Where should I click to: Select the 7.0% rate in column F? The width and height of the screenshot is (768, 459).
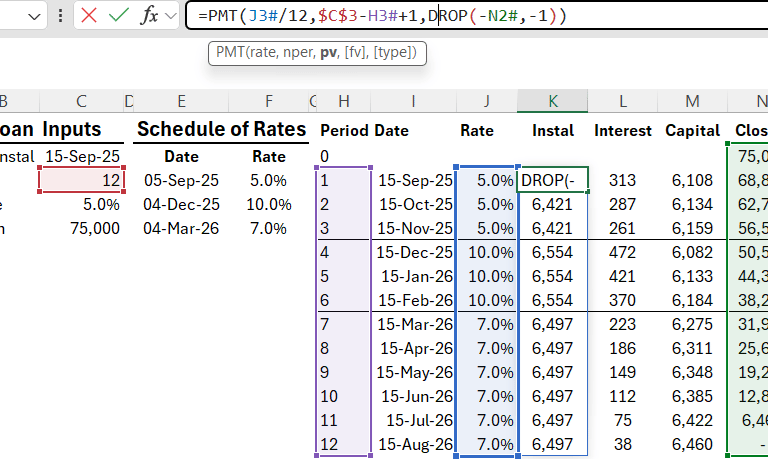(x=268, y=228)
